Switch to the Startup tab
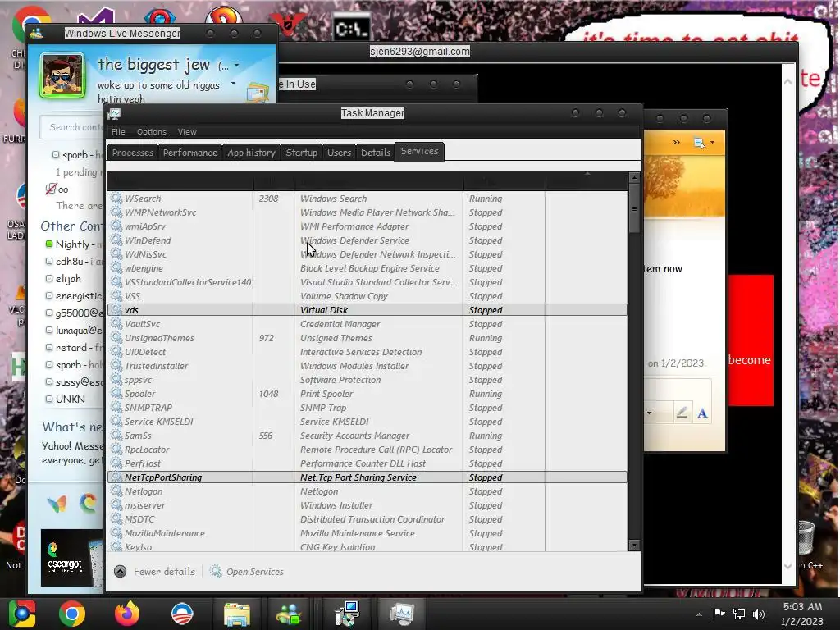The height and width of the screenshot is (630, 840). pos(302,153)
